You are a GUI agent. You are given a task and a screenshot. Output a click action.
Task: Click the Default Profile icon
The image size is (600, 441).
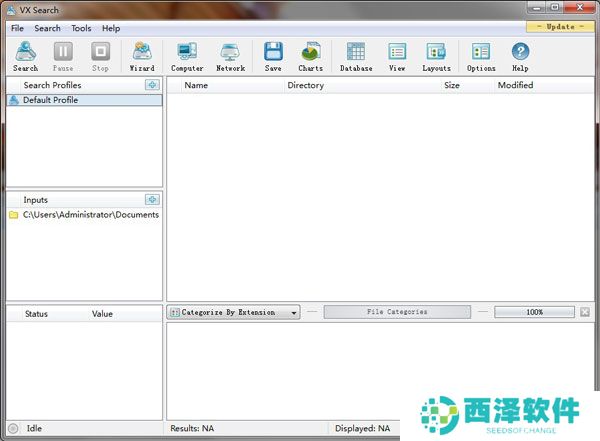point(14,100)
